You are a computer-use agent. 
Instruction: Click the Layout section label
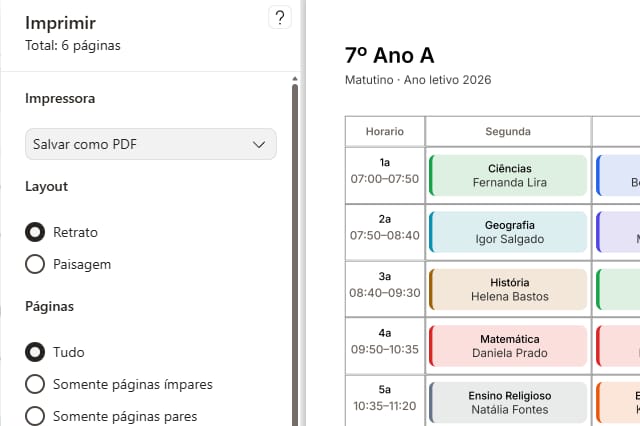point(47,186)
